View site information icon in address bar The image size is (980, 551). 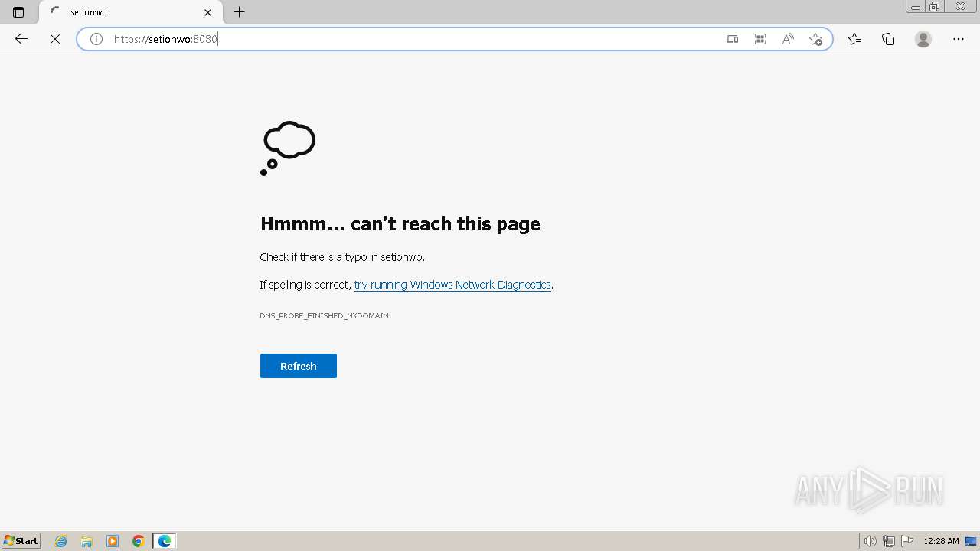[96, 39]
